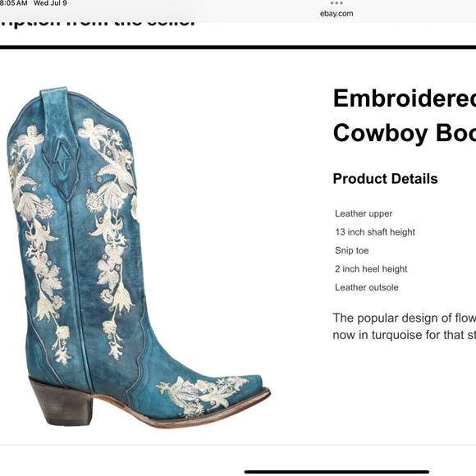Tap the time in the status bar
Viewport: 476px width, 476px height.
13,3
